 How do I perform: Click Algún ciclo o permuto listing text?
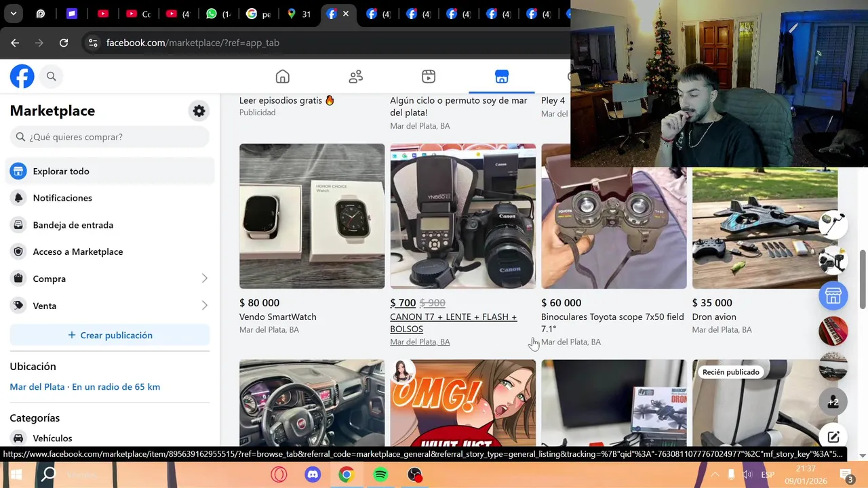click(x=458, y=106)
